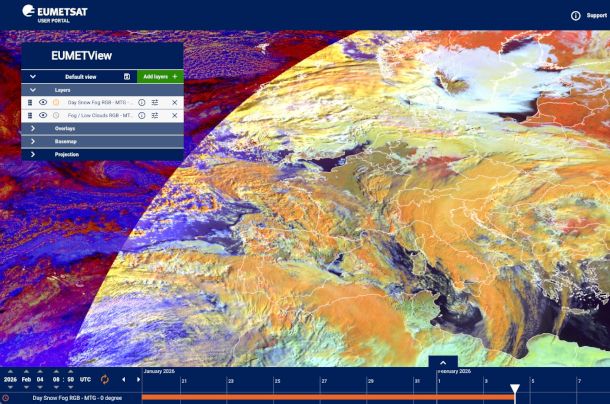Click the EUMETView panel title

coord(81,56)
